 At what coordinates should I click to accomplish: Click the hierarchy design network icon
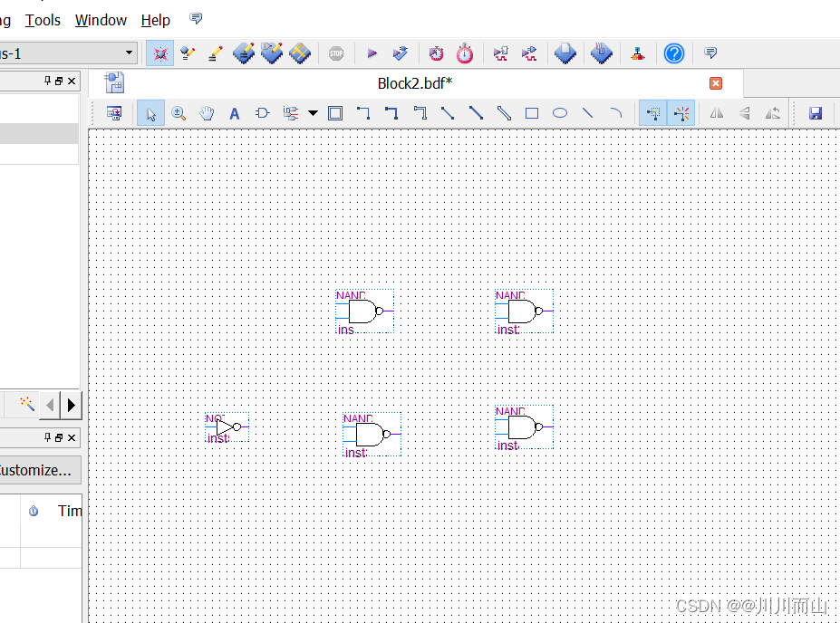click(x=638, y=53)
